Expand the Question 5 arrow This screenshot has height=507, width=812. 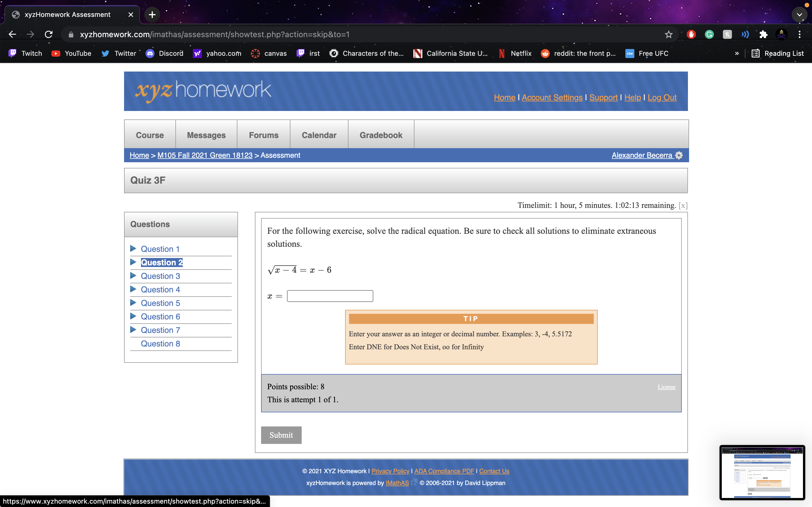tap(133, 303)
